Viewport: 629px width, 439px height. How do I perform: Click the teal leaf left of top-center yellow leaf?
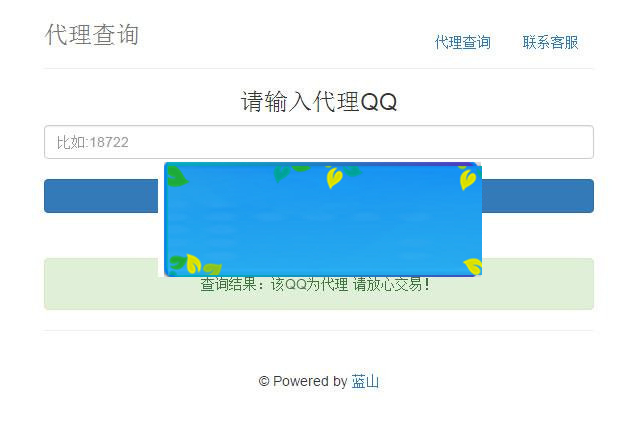283,172
